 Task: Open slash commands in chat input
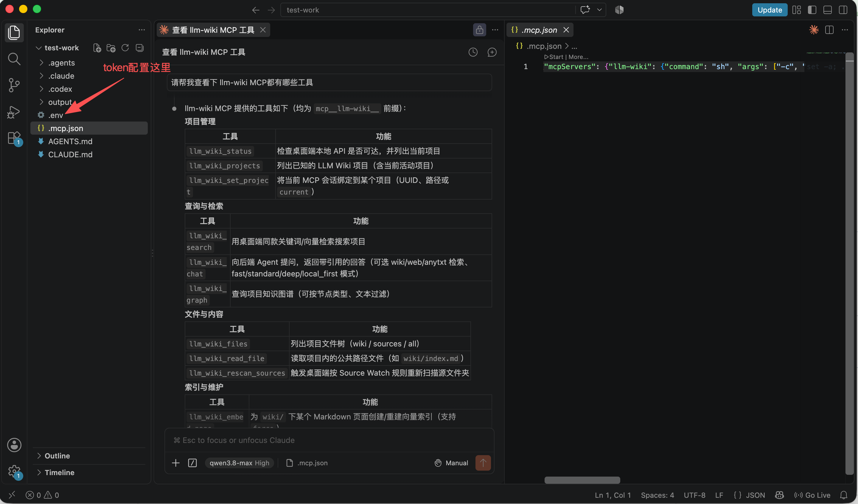192,463
